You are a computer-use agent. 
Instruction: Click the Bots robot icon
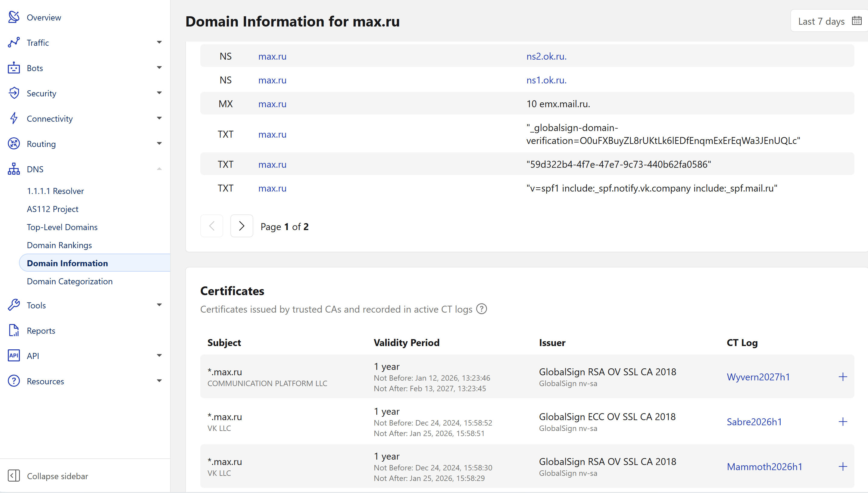14,68
